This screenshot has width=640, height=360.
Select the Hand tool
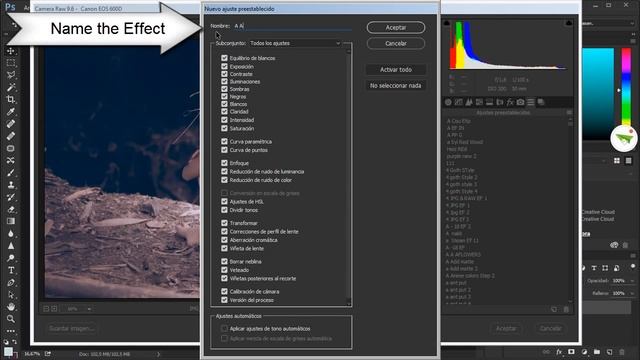tap(11, 307)
